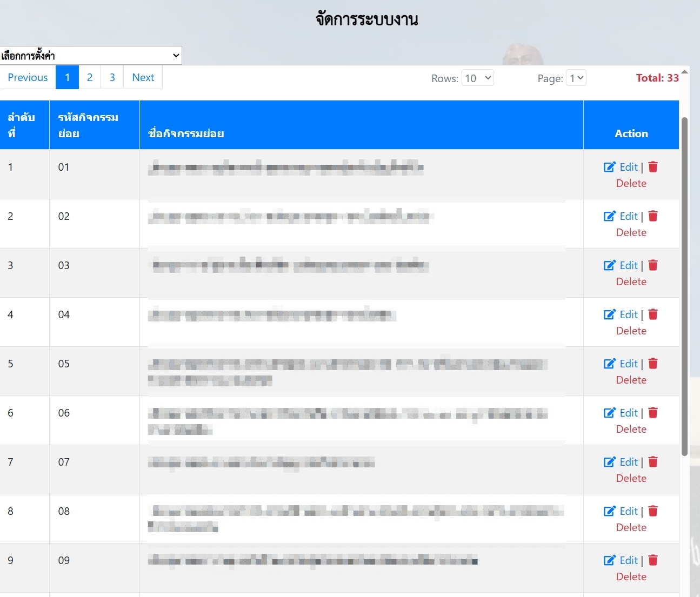Click the red trash icon for row 02

click(x=653, y=216)
